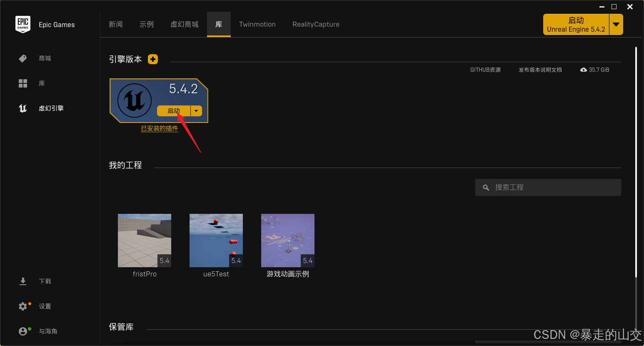Open the fristPro project thumbnail
Screen dimensions: 644x346
(145, 241)
